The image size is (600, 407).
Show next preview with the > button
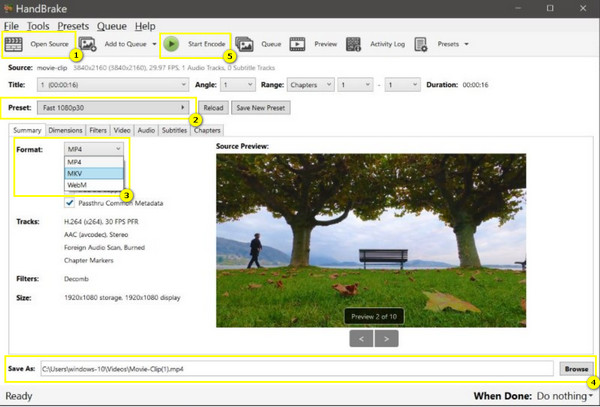click(x=386, y=339)
